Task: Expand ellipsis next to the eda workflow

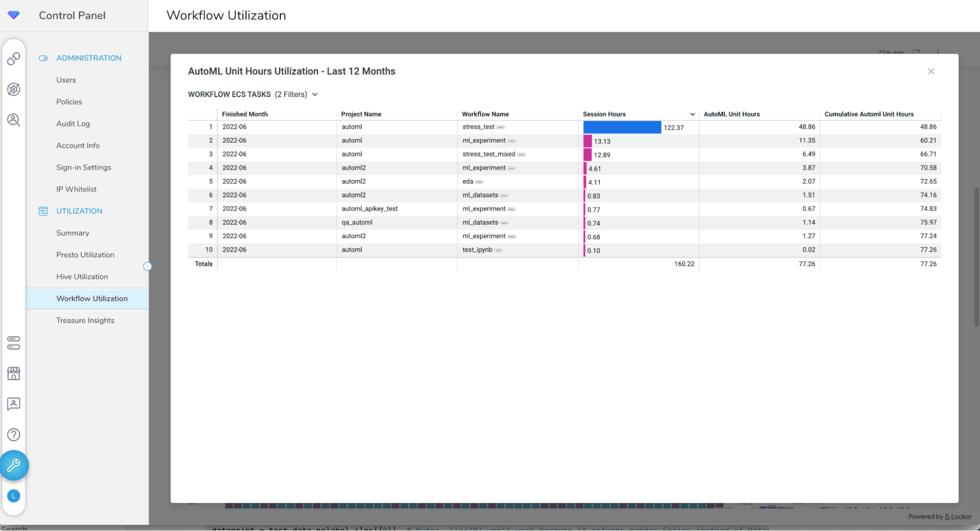Action: pos(479,182)
